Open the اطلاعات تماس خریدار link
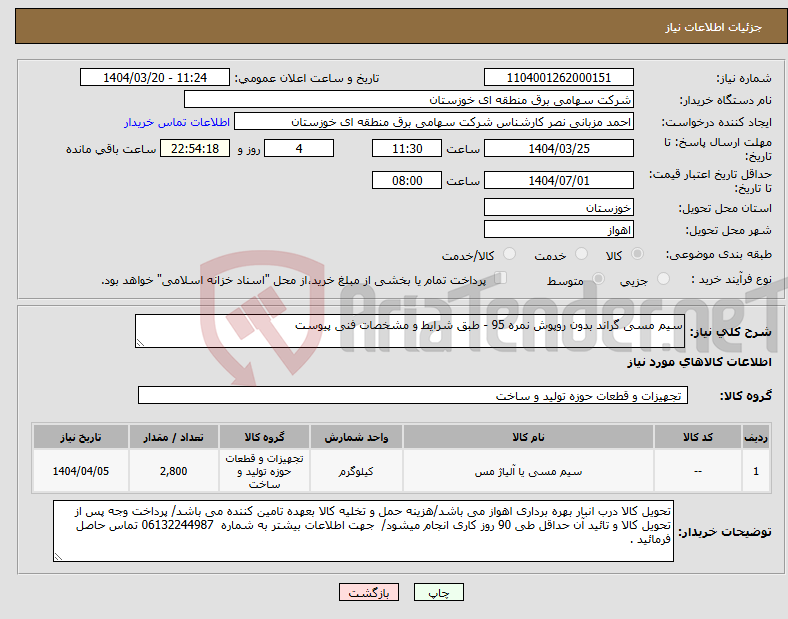Image resolution: width=788 pixels, height=619 pixels. click(177, 123)
